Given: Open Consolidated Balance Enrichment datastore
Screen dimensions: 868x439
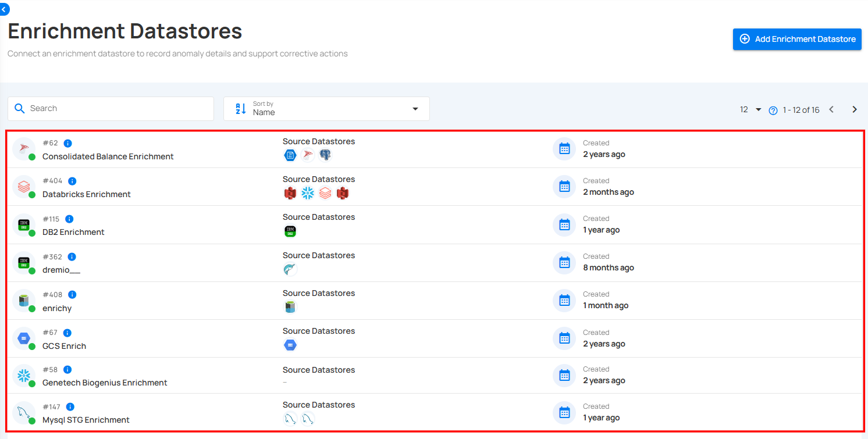Looking at the screenshot, I should [108, 156].
